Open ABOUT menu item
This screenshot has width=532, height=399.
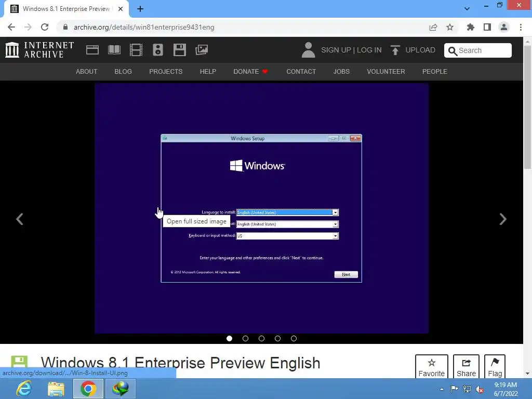(x=87, y=72)
